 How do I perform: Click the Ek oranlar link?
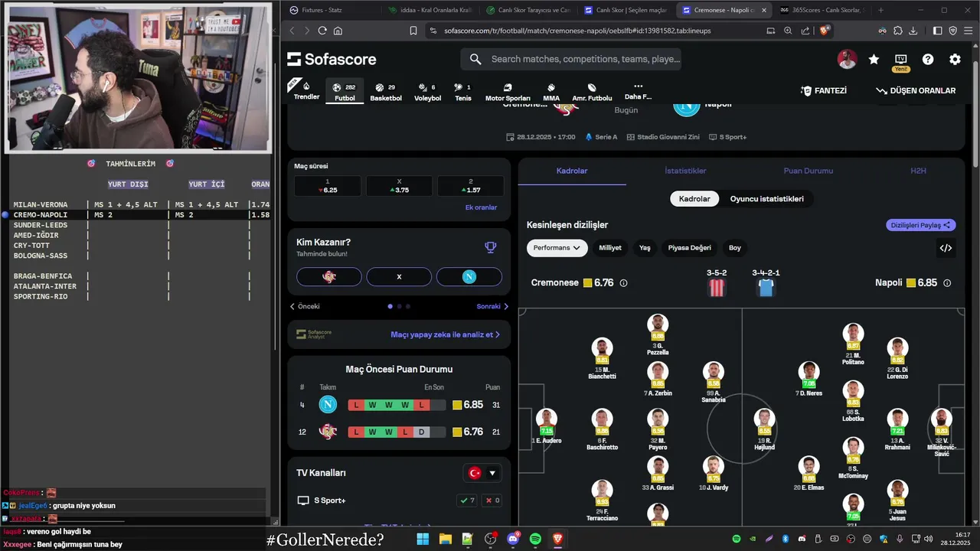coord(481,207)
